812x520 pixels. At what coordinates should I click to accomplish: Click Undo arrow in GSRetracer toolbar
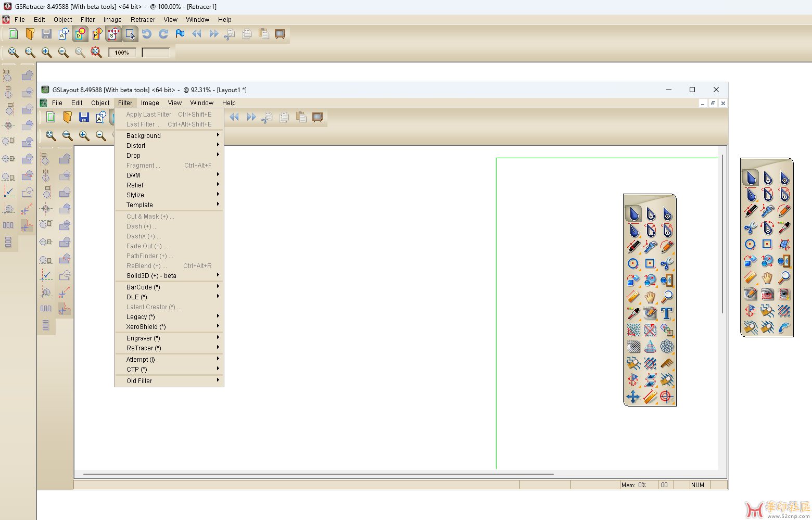pos(147,34)
